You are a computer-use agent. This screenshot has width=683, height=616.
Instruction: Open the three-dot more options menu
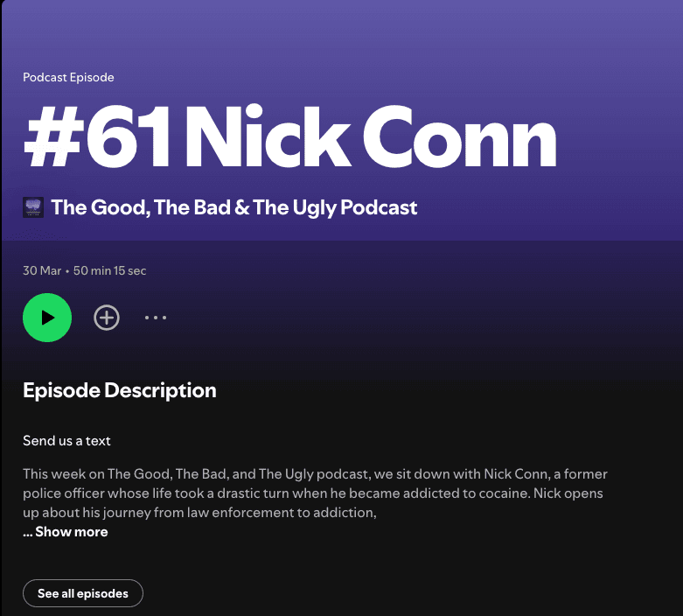(x=156, y=318)
